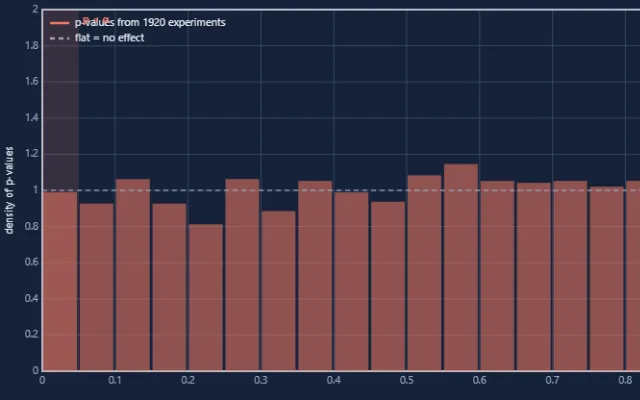Click the x-axis tick label '0.1'
Image resolution: width=640 pixels, height=400 pixels.
(115, 380)
